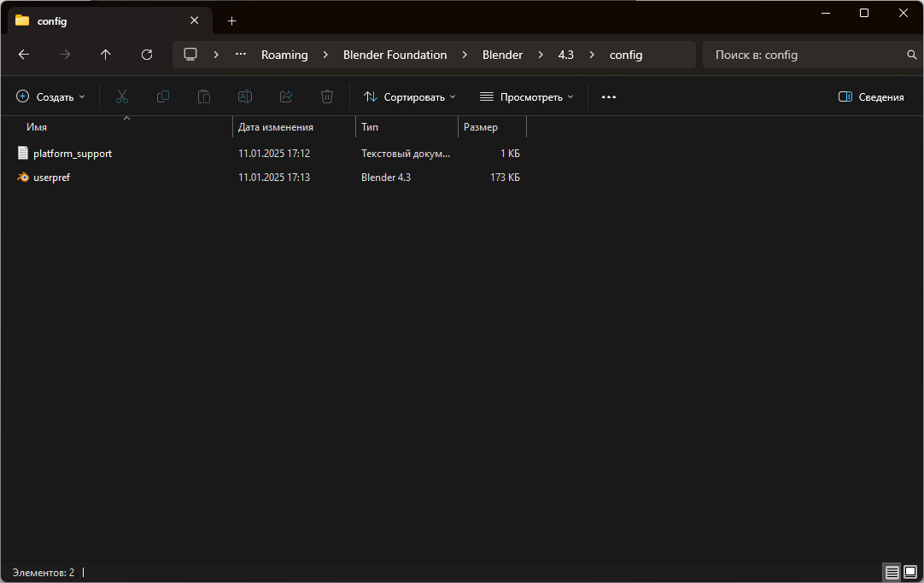Select the config tab
Image resolution: width=924 pixels, height=583 pixels.
[110, 20]
